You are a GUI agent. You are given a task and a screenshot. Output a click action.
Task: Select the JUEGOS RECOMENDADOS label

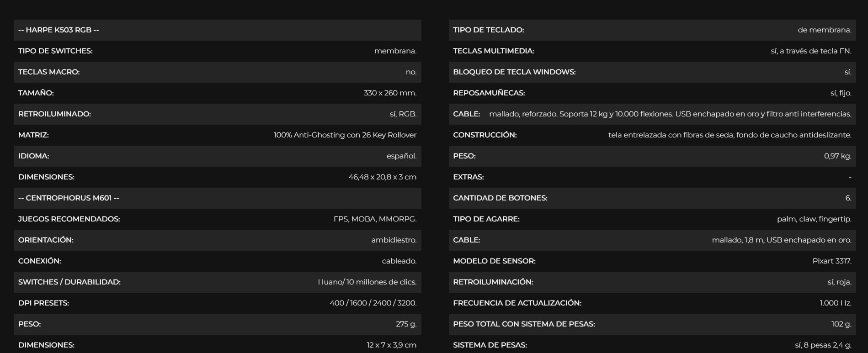point(69,219)
